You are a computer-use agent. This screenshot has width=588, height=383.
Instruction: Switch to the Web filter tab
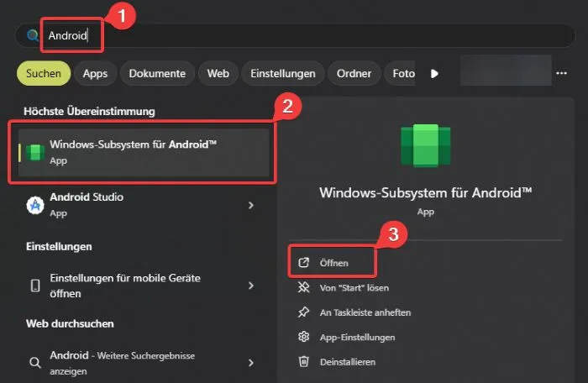218,74
